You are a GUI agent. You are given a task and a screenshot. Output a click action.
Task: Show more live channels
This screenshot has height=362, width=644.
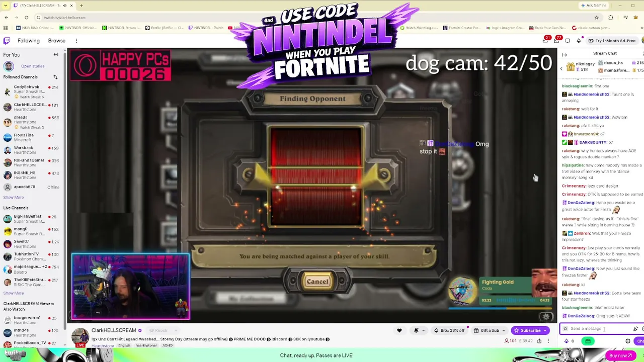coord(14,293)
